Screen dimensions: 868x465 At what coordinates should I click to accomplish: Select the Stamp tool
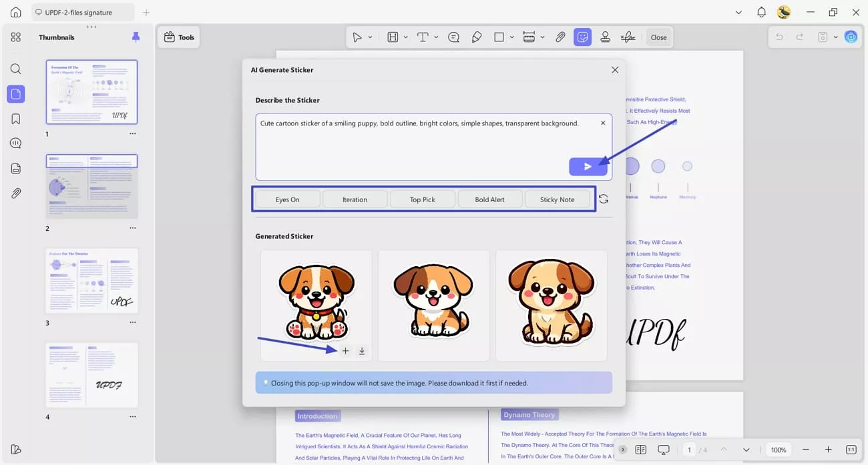(x=606, y=37)
